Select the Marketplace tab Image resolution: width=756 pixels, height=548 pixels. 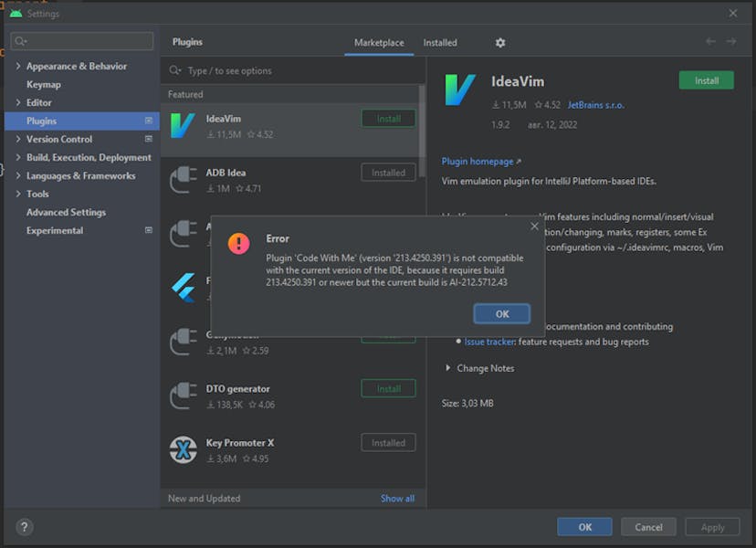pyautogui.click(x=378, y=42)
